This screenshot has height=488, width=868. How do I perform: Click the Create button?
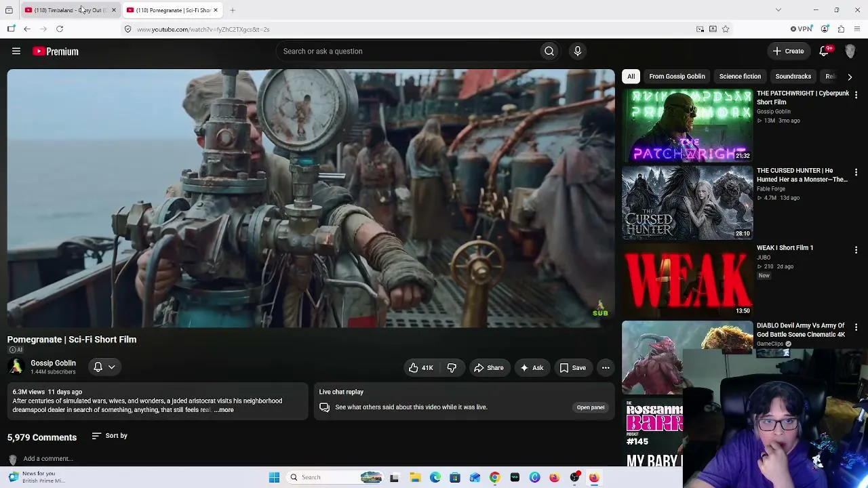pyautogui.click(x=788, y=51)
